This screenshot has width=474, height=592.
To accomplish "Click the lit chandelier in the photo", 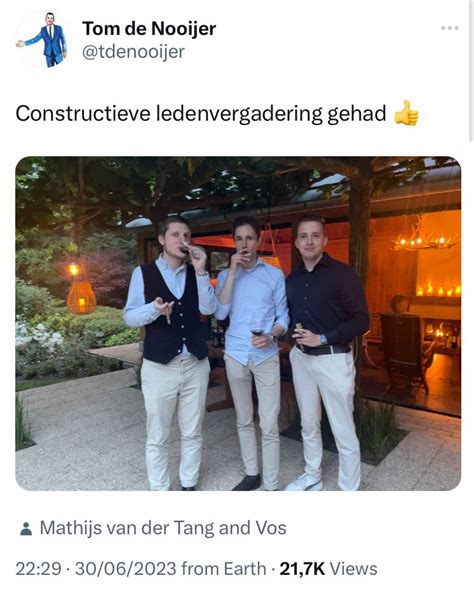I will 423,236.
